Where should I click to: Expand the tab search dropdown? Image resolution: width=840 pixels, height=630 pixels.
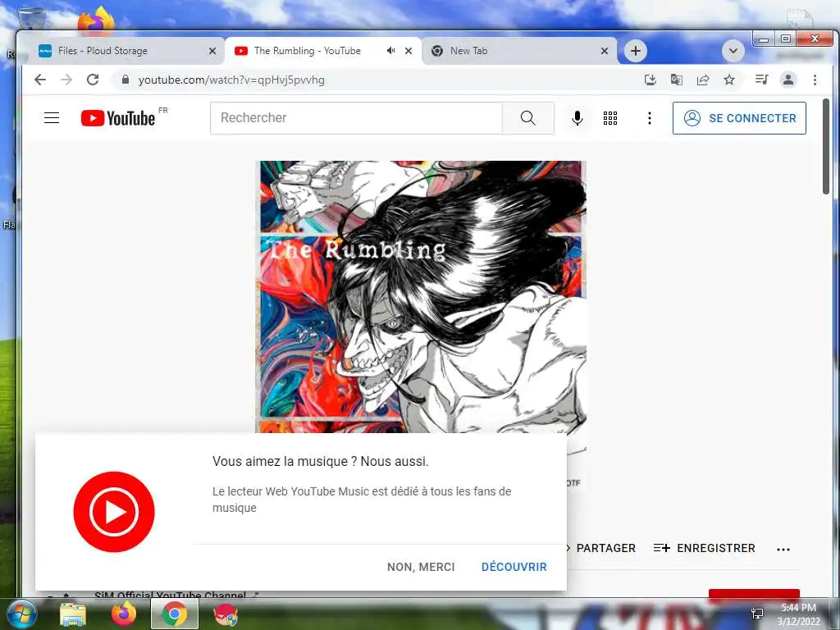[733, 51]
